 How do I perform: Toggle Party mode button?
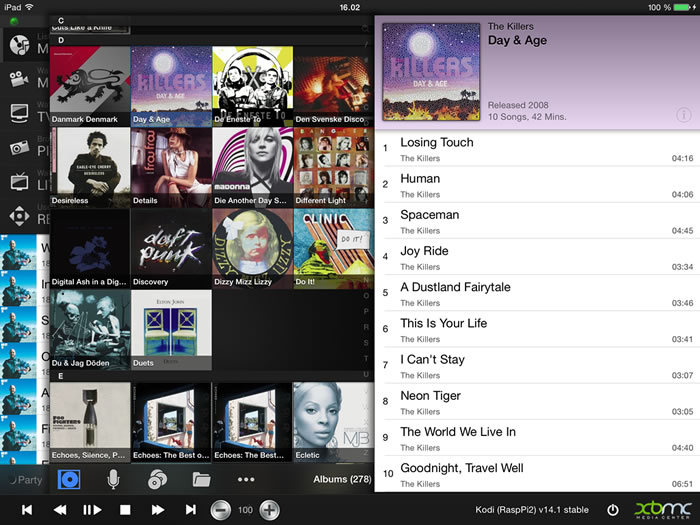tap(25, 480)
